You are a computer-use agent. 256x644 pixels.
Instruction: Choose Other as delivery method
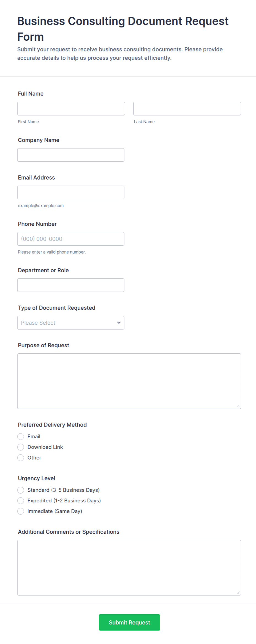(x=21, y=458)
